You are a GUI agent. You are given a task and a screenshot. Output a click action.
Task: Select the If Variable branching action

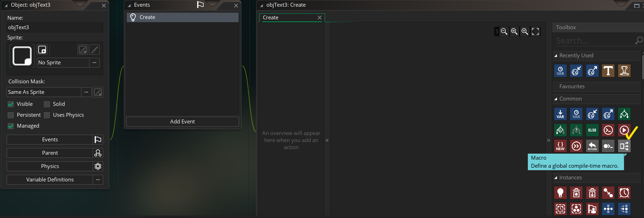point(624,114)
